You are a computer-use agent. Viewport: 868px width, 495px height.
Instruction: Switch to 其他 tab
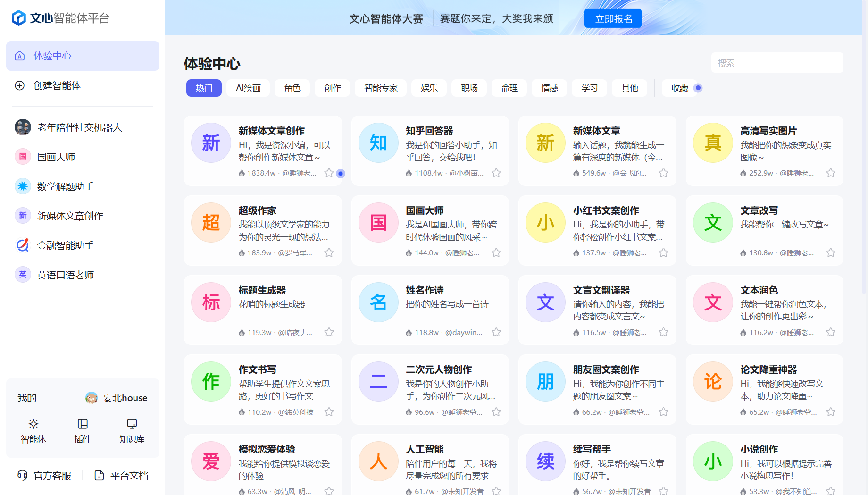630,88
